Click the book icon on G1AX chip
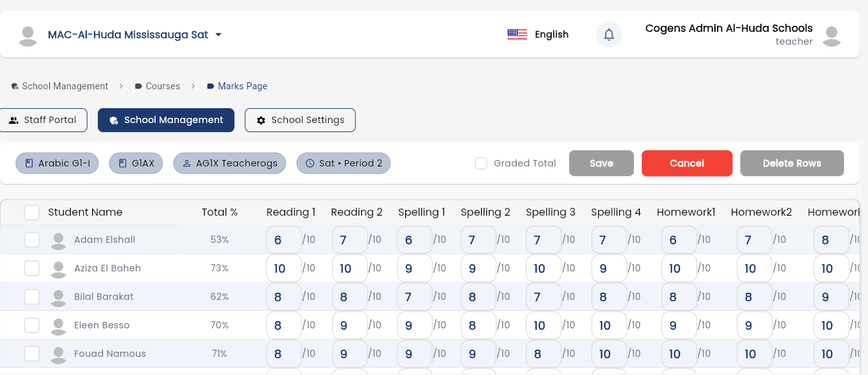Image resolution: width=868 pixels, height=375 pixels. pyautogui.click(x=121, y=163)
